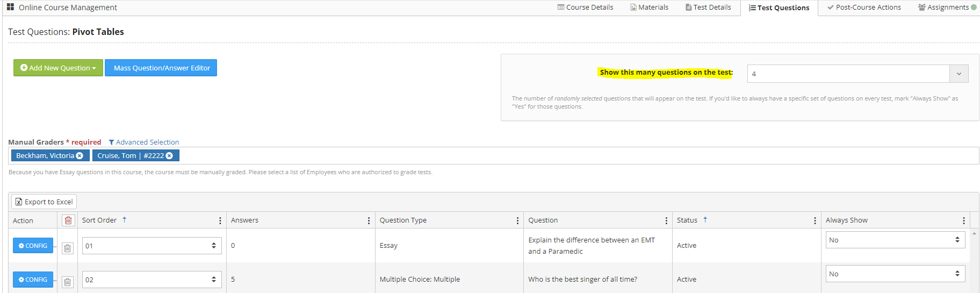Viewport: 980px width, 293px height.
Task: Remove Beckham, Victoria from Manual Graders
Action: (x=80, y=156)
